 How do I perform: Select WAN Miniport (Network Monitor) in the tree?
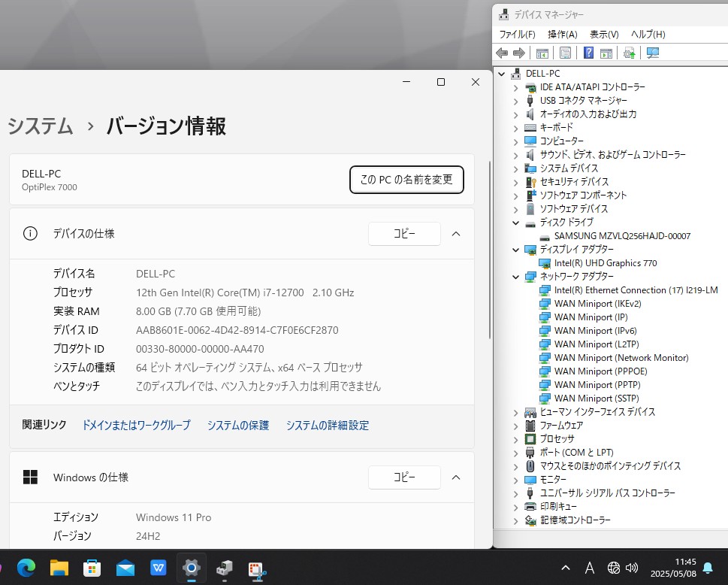pos(621,358)
